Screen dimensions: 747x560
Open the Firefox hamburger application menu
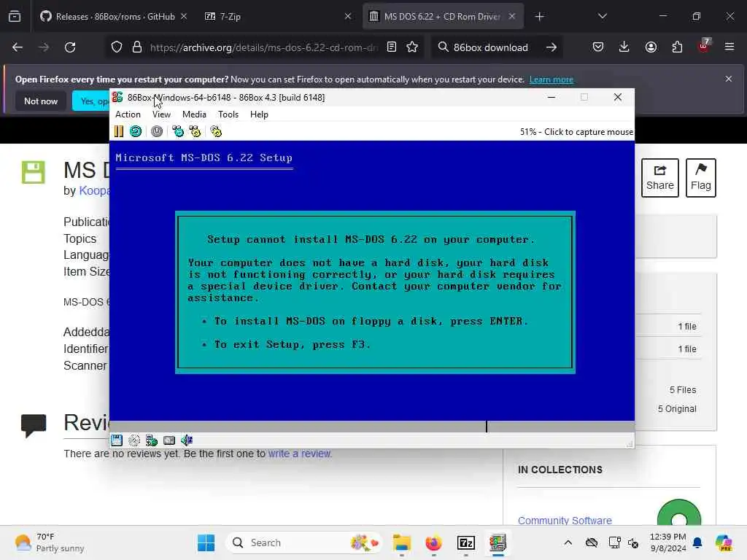(x=729, y=47)
